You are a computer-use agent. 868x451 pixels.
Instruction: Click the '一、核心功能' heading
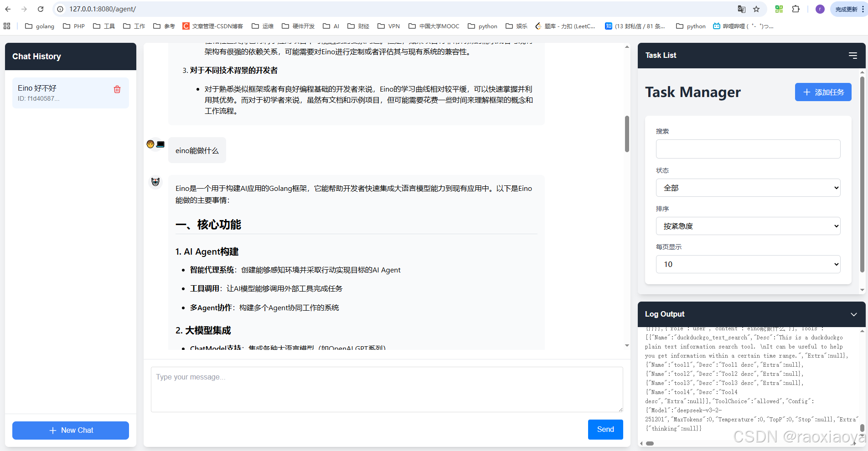(x=208, y=225)
